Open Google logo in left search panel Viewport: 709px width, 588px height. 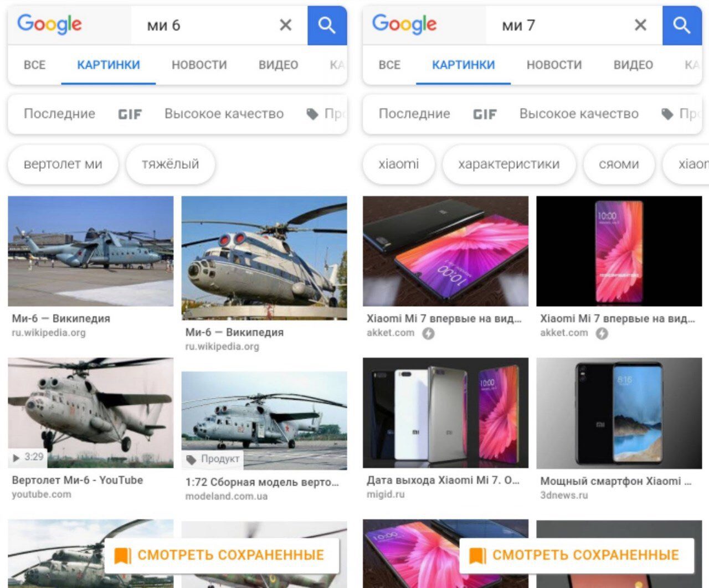(x=50, y=24)
